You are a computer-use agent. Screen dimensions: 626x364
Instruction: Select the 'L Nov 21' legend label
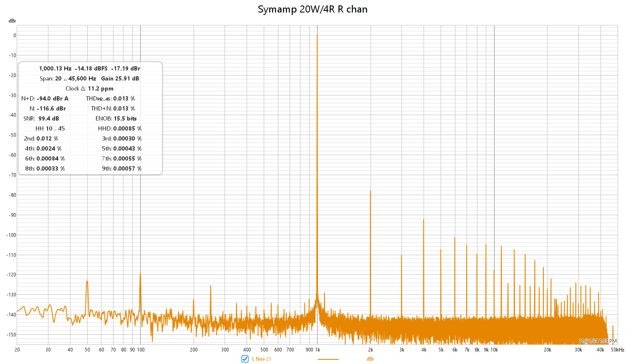tap(261, 359)
